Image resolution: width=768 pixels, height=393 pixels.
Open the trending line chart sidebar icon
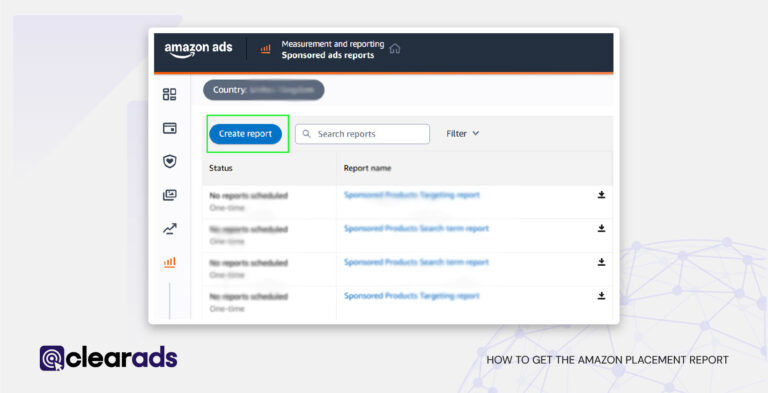coord(169,229)
